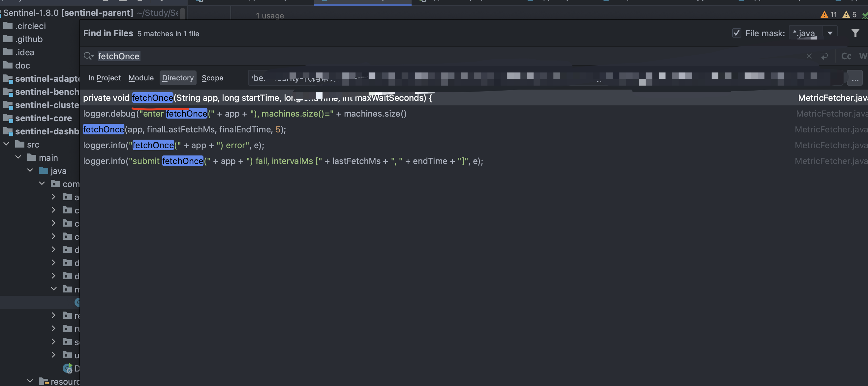Select the Scope tab in Find
The width and height of the screenshot is (868, 386).
(212, 78)
